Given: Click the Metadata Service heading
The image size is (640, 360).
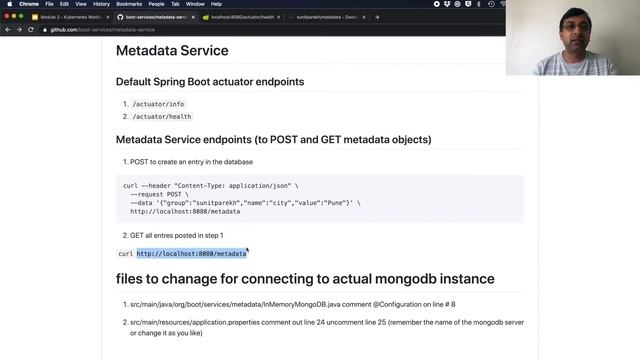Looking at the screenshot, I should click(x=172, y=51).
